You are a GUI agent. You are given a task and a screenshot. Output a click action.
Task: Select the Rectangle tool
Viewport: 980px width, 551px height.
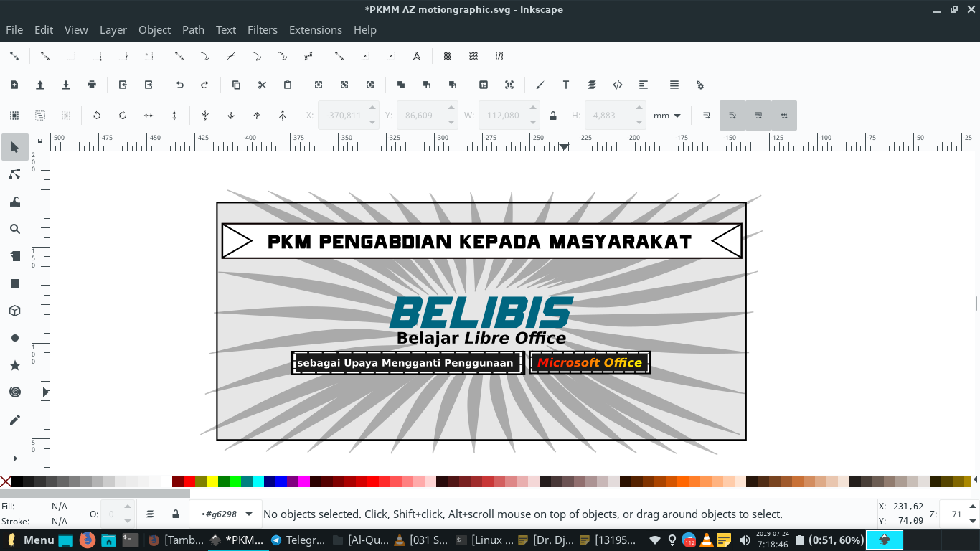click(x=14, y=283)
